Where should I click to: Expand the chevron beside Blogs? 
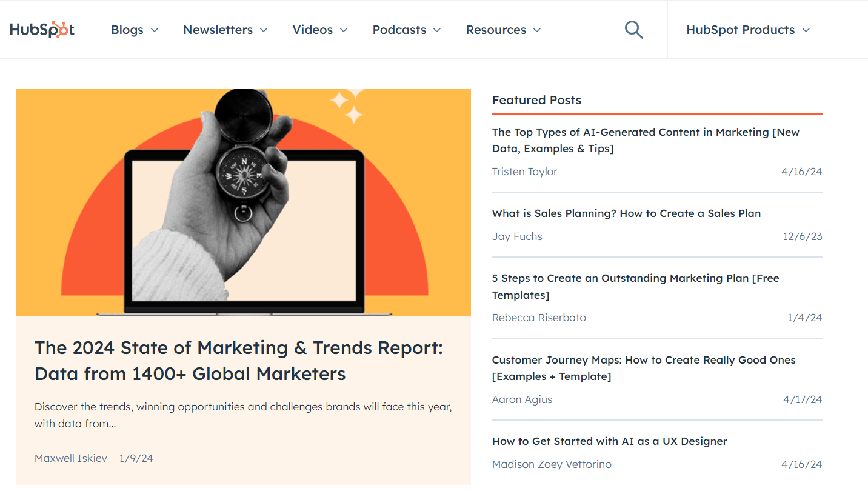[x=154, y=30]
